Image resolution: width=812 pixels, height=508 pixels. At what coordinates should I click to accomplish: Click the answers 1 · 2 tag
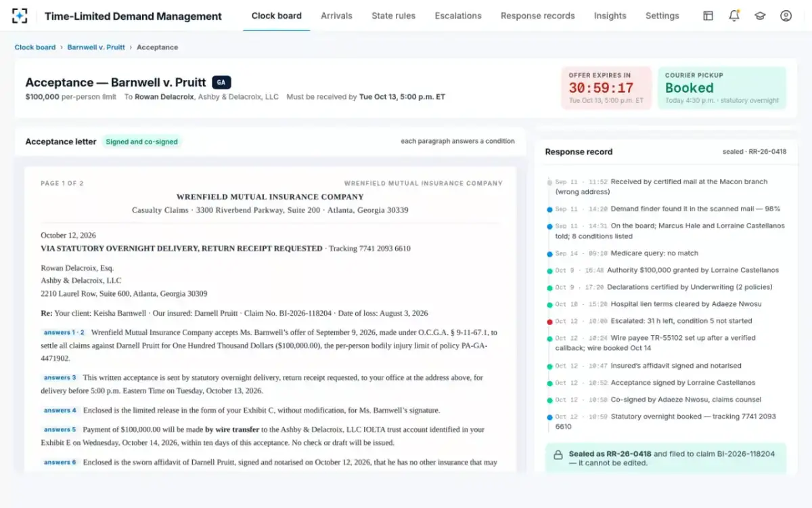[64, 333]
